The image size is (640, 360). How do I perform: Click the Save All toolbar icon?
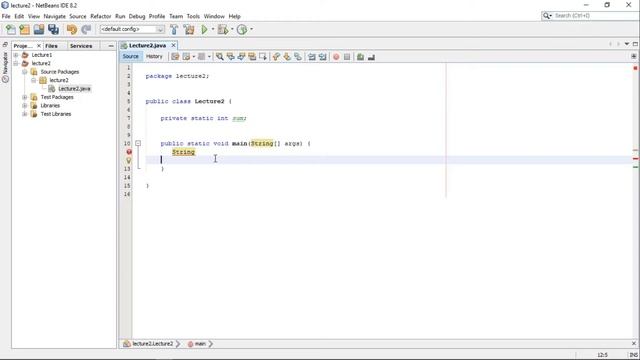[x=53, y=29]
